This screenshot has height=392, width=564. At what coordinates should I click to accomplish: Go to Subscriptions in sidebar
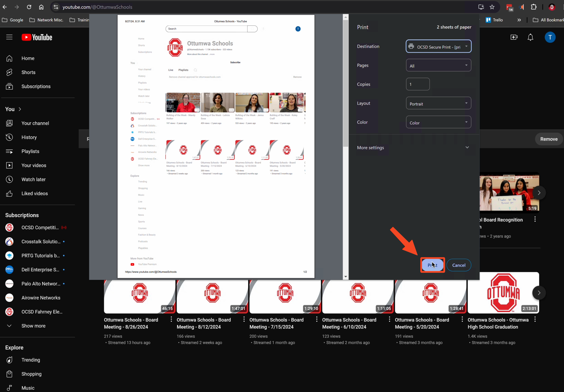36,86
